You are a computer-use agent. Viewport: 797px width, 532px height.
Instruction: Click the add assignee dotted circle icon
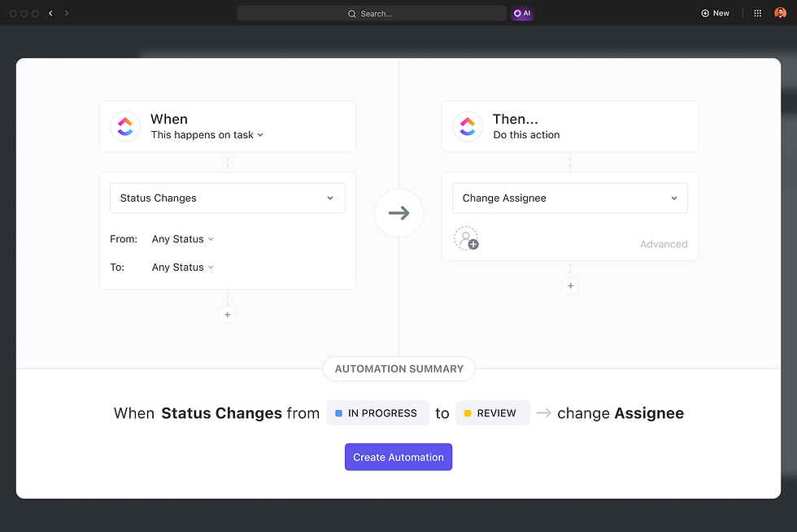[x=466, y=238]
